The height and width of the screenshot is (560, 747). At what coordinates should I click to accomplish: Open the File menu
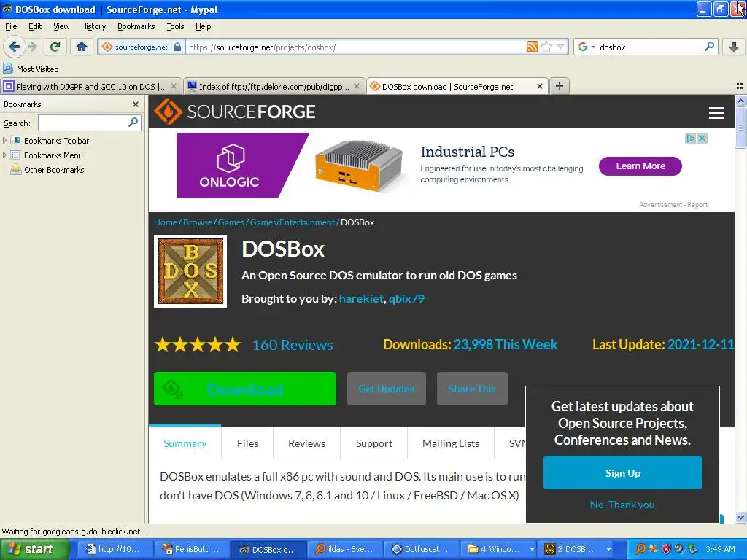[11, 26]
